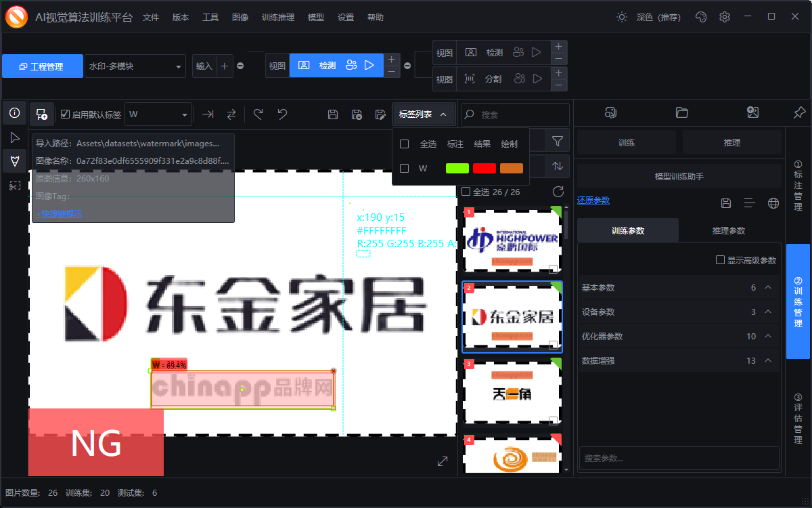Click the green annotation color swatch for W
Image resolution: width=812 pixels, height=508 pixels.
coord(457,168)
